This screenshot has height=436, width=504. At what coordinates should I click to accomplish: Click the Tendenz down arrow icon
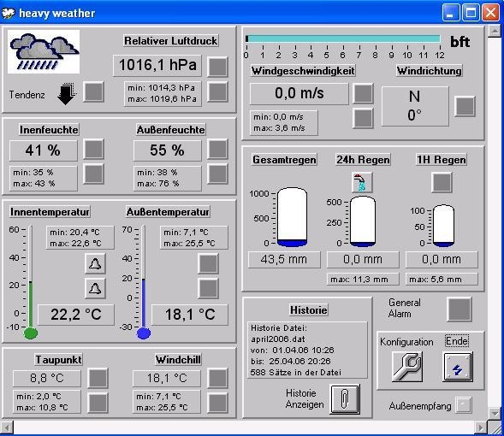[67, 93]
